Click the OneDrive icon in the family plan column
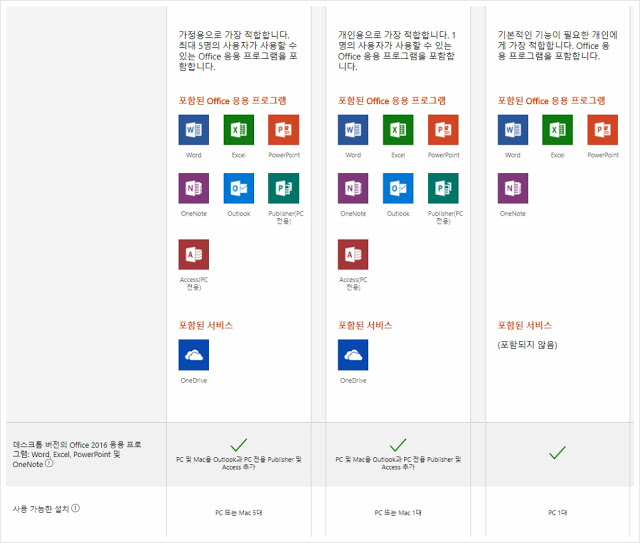Image resolution: width=640 pixels, height=543 pixels. click(193, 355)
